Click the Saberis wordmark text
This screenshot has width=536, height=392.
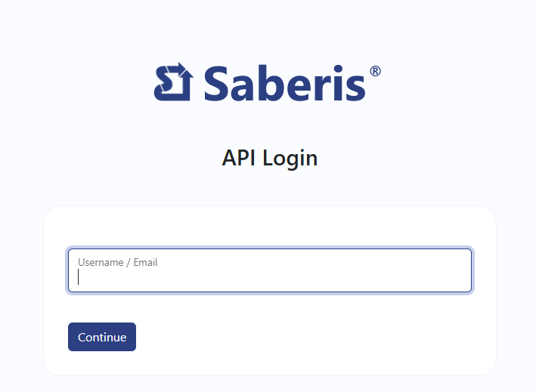(285, 83)
